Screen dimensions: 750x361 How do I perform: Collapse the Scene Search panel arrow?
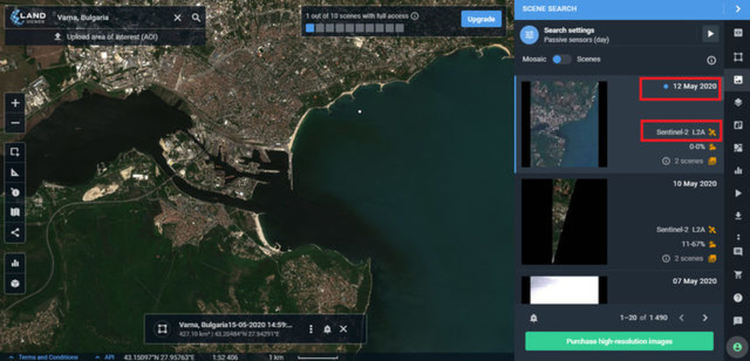737,9
